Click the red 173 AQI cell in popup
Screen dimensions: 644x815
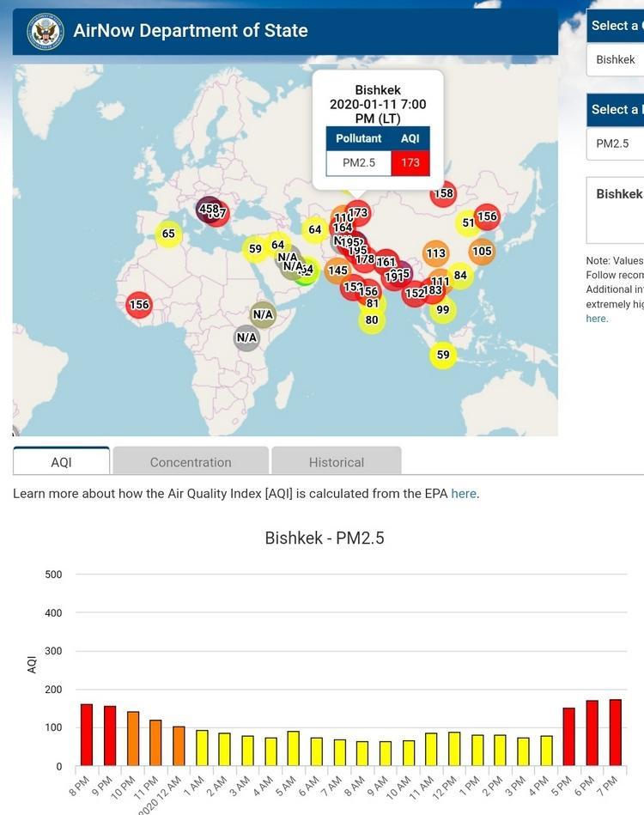pos(410,162)
